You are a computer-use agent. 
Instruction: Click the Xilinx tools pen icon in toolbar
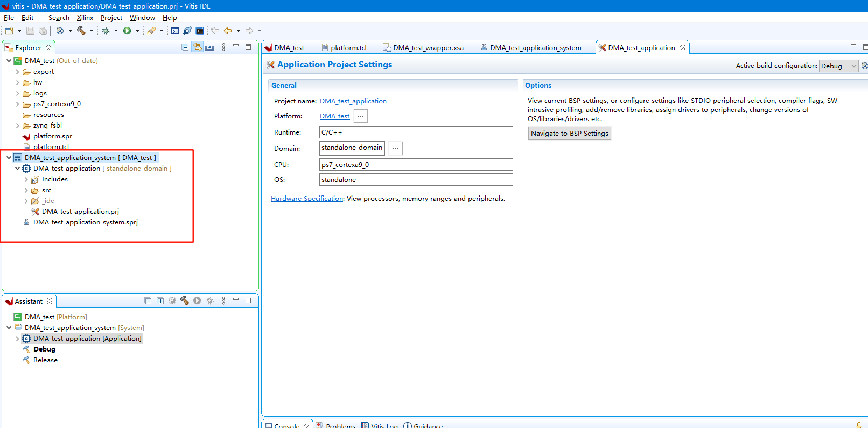pyautogui.click(x=152, y=31)
